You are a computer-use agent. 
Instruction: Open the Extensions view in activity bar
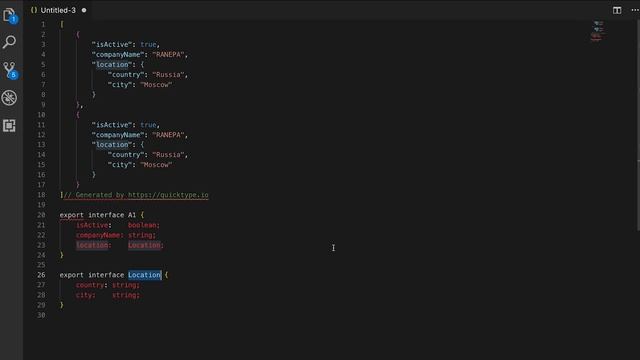tap(9, 125)
